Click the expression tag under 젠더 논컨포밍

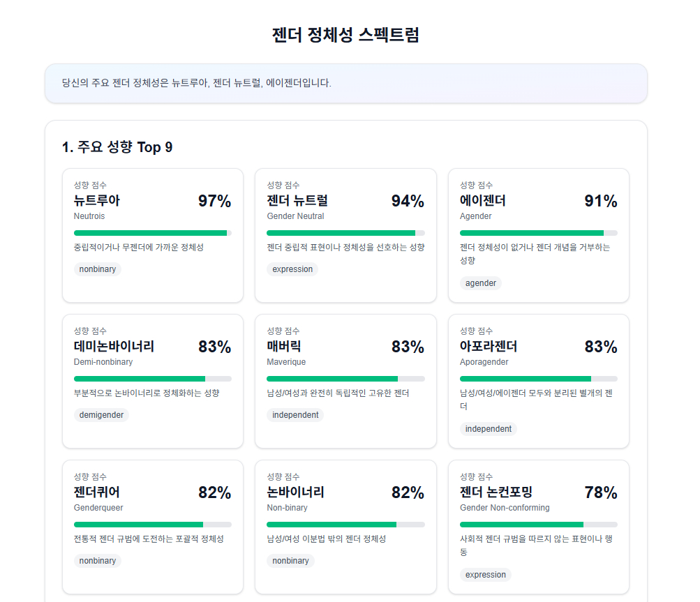click(486, 575)
